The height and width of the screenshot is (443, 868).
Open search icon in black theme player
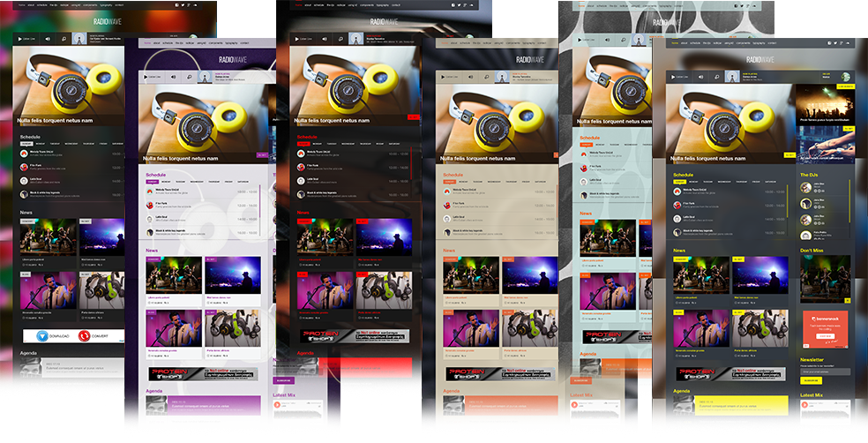coord(64,39)
